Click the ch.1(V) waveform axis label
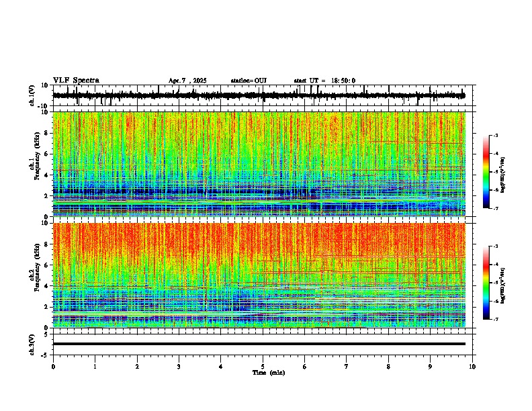The width and height of the screenshot is (532, 411). 32,95
